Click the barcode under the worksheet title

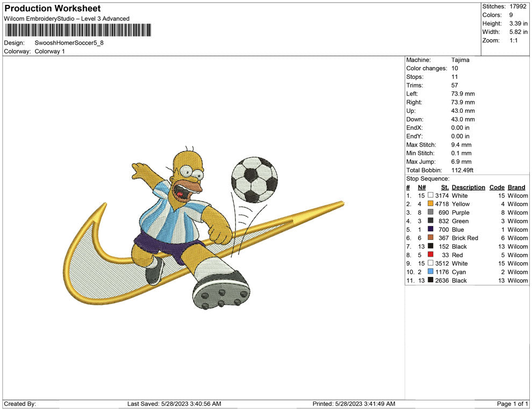[x=78, y=30]
